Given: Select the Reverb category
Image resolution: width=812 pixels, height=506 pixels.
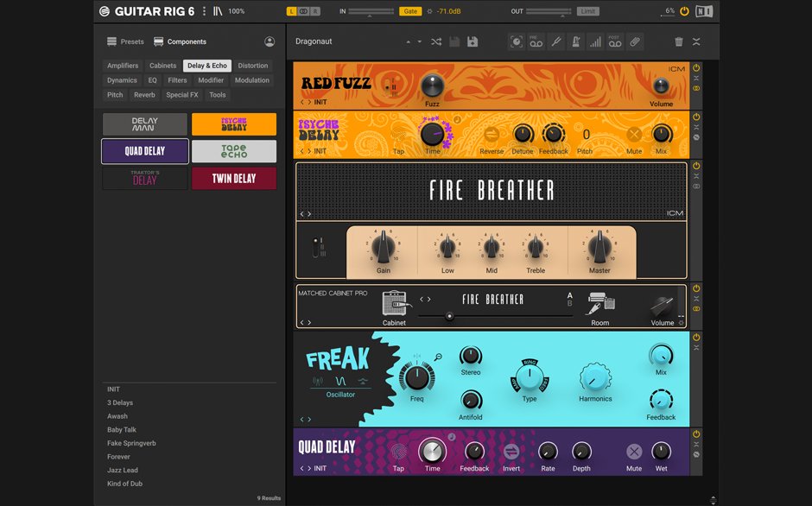Looking at the screenshot, I should pyautogui.click(x=144, y=95).
